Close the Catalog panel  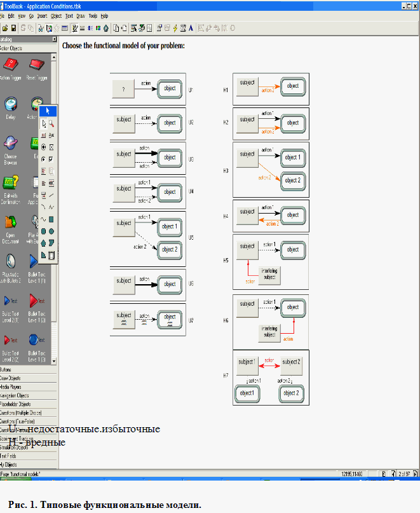point(54,39)
